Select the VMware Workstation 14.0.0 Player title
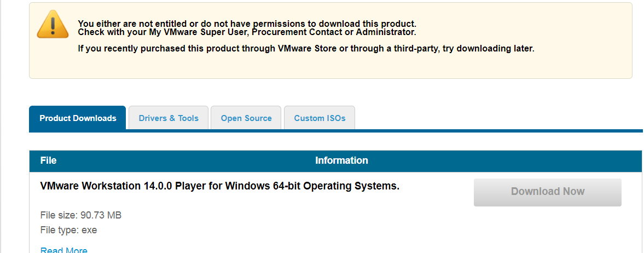The height and width of the screenshot is (253, 644). tap(220, 186)
